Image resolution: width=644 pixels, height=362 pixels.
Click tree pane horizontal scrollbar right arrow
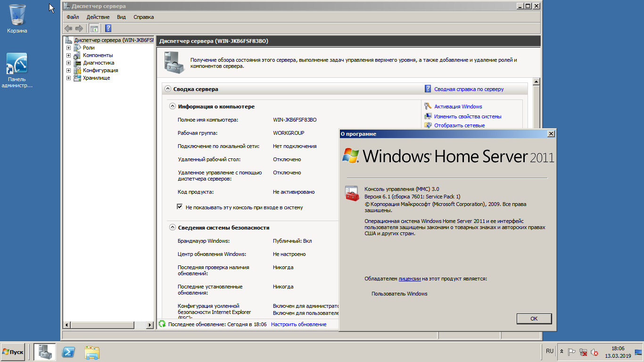point(150,325)
